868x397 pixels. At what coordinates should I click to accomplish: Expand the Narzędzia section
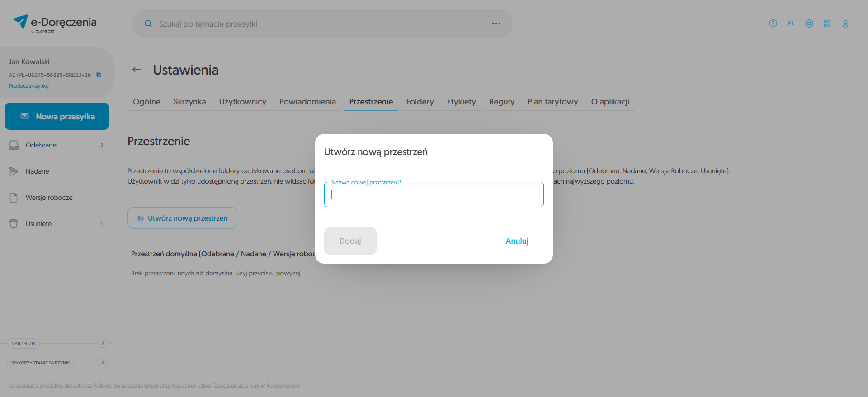(103, 343)
